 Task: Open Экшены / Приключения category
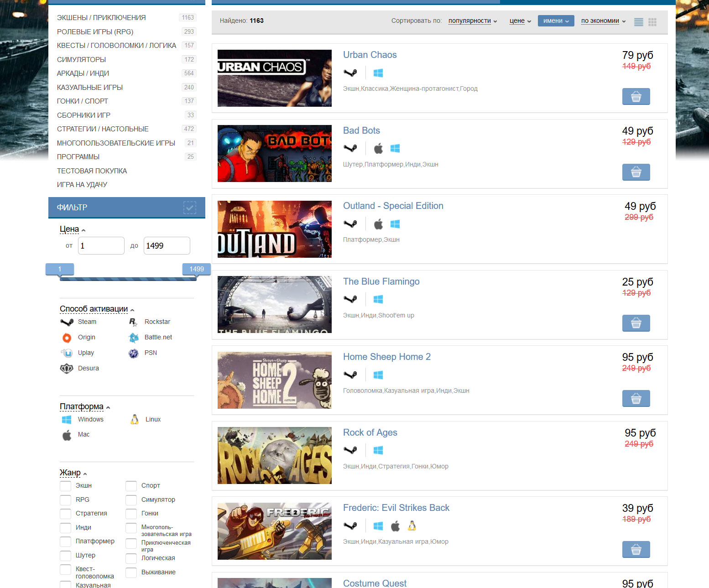coord(101,18)
